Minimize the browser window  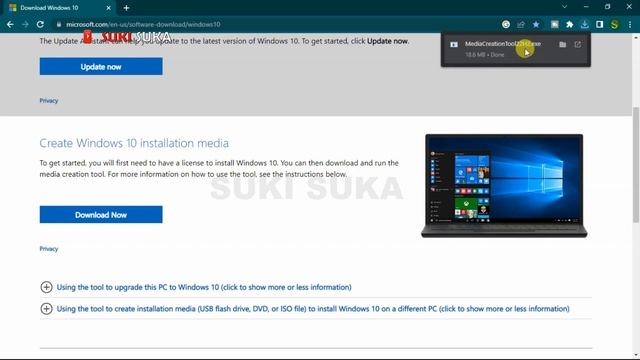tap(586, 7)
